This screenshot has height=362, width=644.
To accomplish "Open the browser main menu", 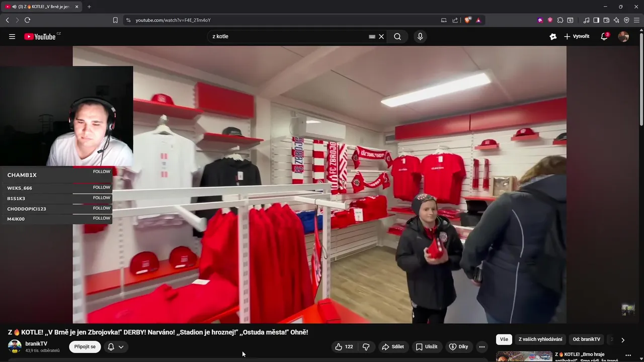I will [636, 20].
